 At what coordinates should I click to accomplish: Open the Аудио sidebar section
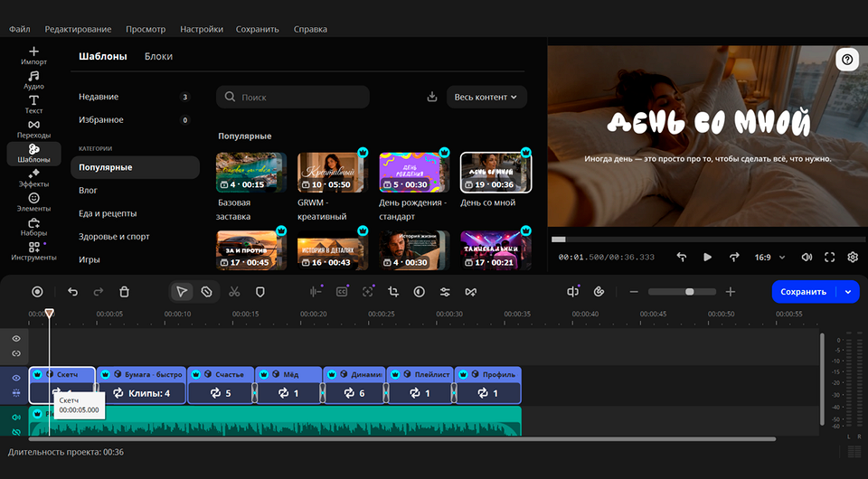click(x=33, y=80)
